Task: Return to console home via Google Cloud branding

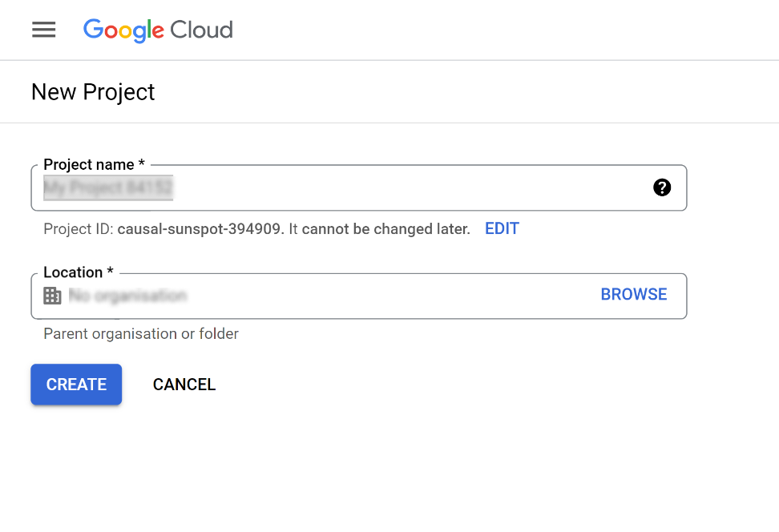Action: coord(157,30)
